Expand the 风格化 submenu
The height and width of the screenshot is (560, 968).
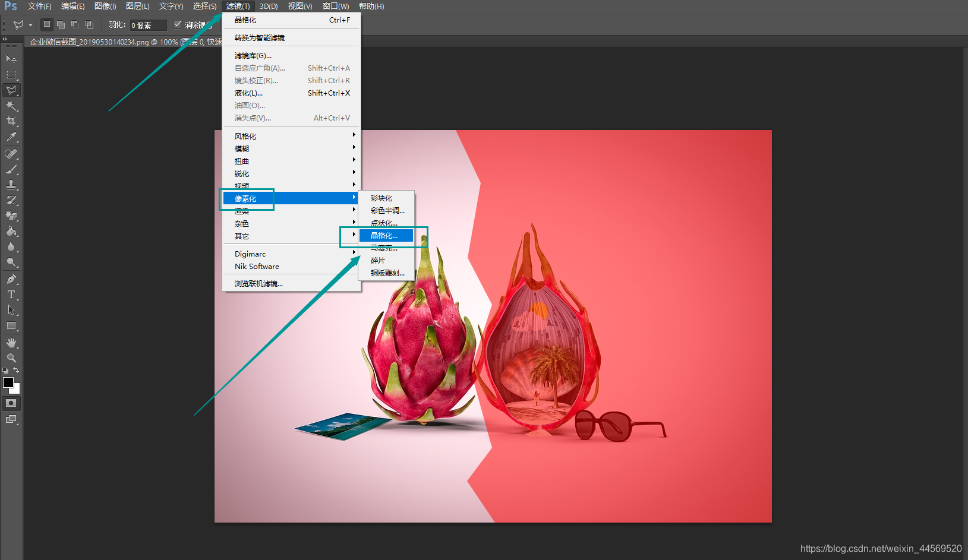tap(291, 136)
